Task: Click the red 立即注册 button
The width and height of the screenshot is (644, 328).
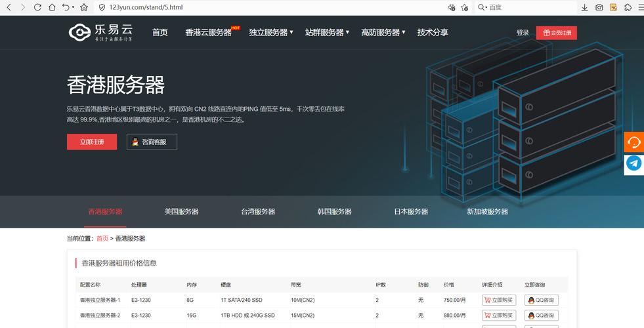Action: tap(92, 142)
